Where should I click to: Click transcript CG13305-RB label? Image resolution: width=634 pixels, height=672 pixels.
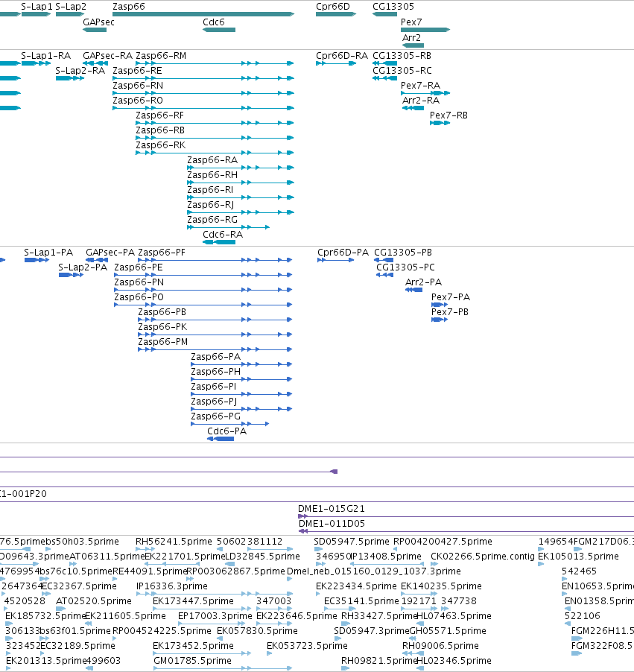pos(402,56)
